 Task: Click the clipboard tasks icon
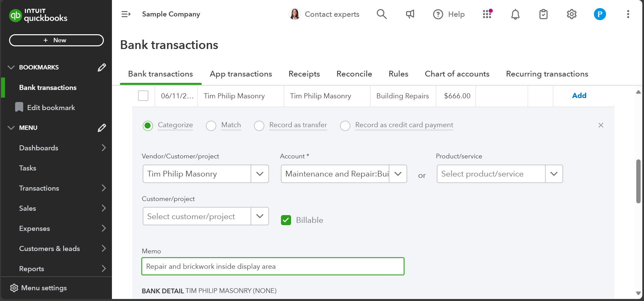[x=543, y=14]
